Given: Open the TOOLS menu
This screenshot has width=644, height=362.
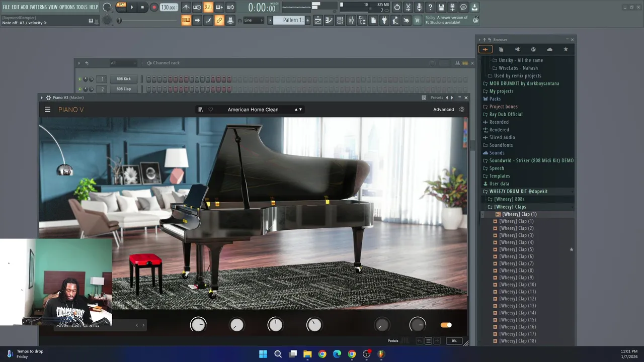Looking at the screenshot, I should click(x=82, y=7).
